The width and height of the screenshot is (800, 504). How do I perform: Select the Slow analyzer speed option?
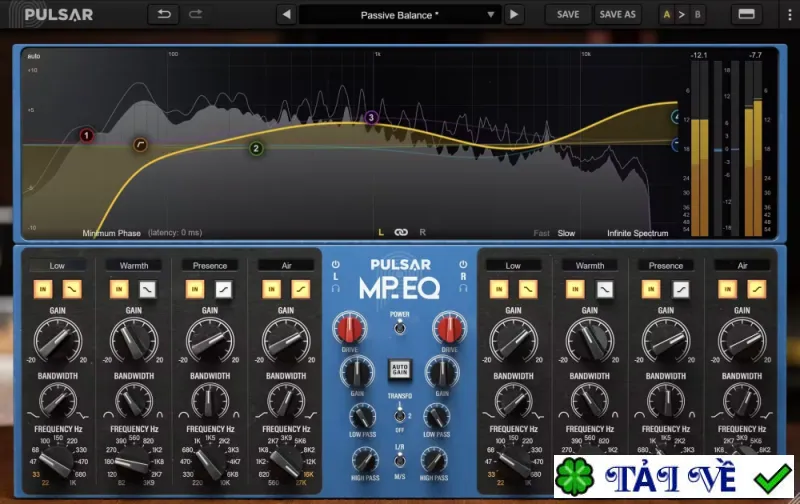(x=566, y=233)
